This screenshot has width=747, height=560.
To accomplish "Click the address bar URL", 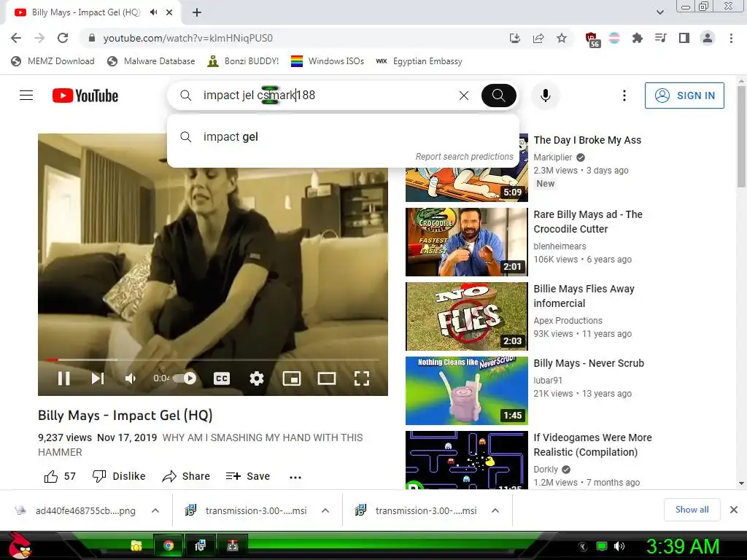I will [x=187, y=38].
